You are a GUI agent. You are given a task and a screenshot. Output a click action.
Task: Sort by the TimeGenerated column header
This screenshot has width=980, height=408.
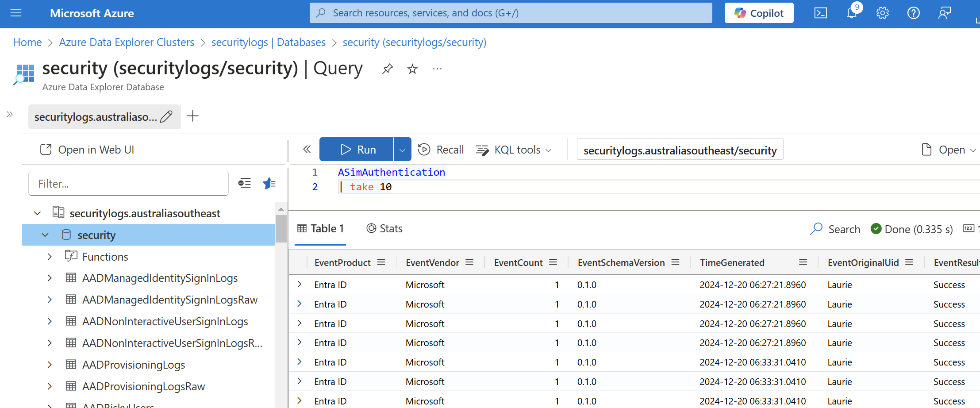tap(732, 263)
